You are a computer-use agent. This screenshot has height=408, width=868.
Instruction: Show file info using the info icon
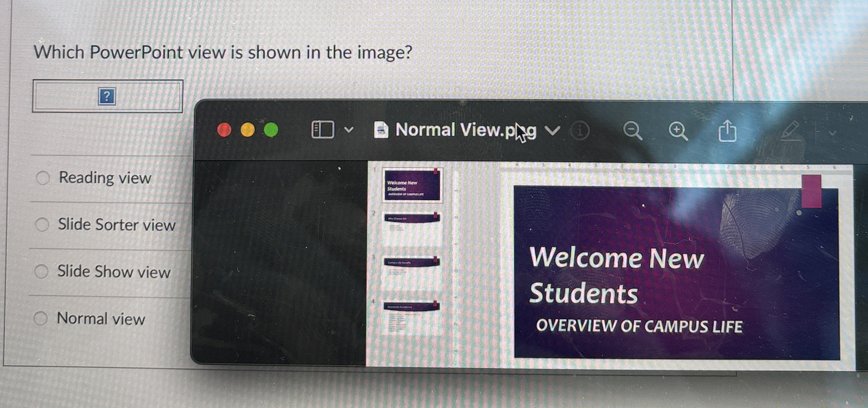pos(581,131)
